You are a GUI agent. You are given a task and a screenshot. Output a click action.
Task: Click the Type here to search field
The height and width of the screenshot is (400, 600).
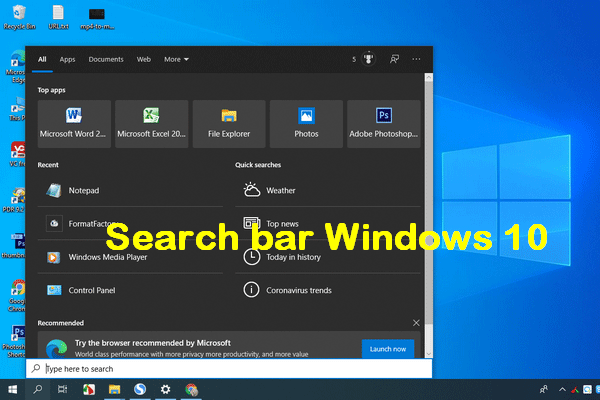click(x=229, y=369)
